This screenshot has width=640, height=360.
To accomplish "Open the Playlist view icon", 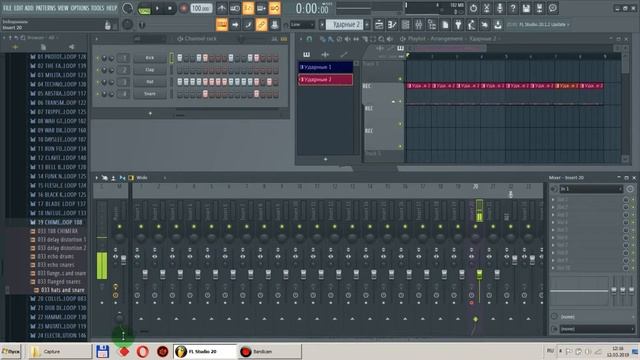I will [x=379, y=24].
